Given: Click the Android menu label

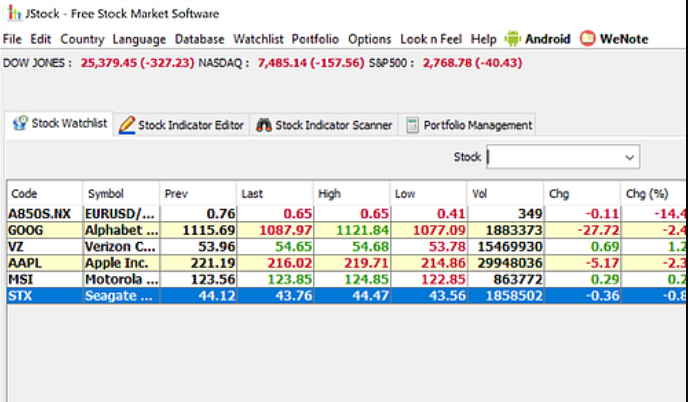Looking at the screenshot, I should coord(548,39).
